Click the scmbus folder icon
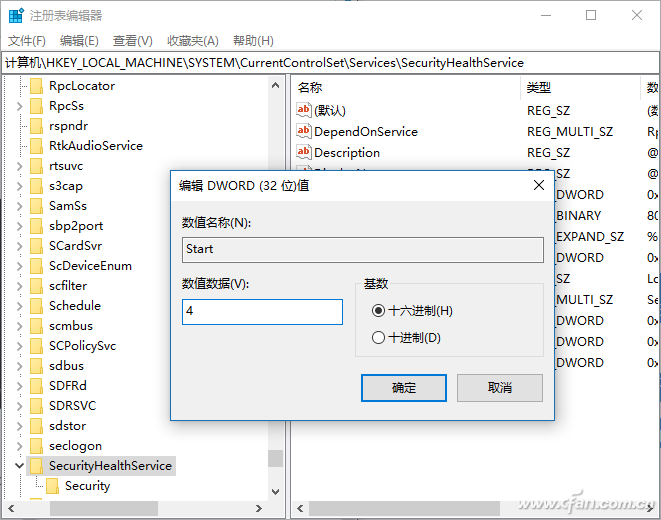 pos(37,326)
